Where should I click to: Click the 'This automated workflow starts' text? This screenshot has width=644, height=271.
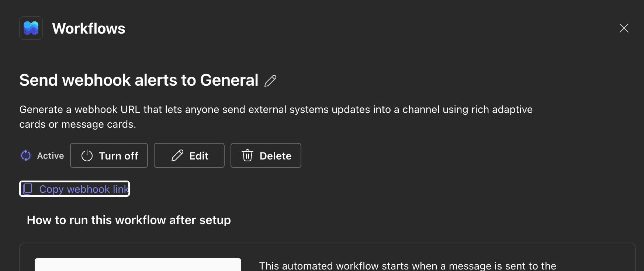[x=407, y=266]
